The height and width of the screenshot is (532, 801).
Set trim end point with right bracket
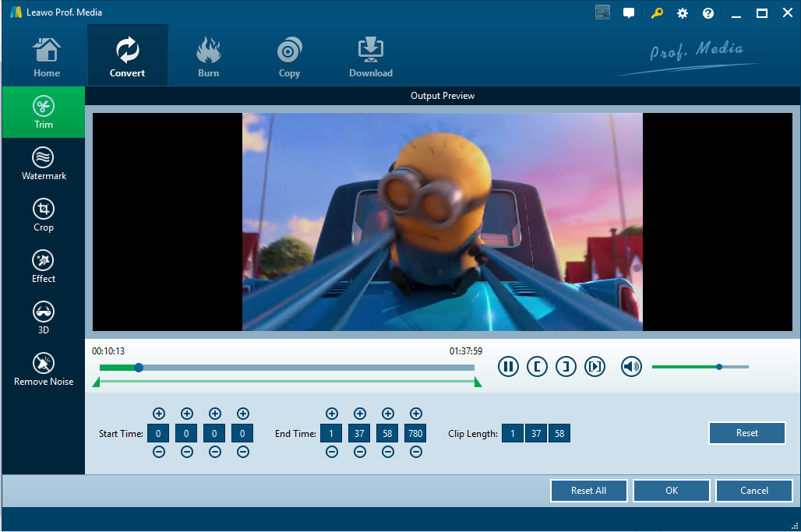pos(566,366)
